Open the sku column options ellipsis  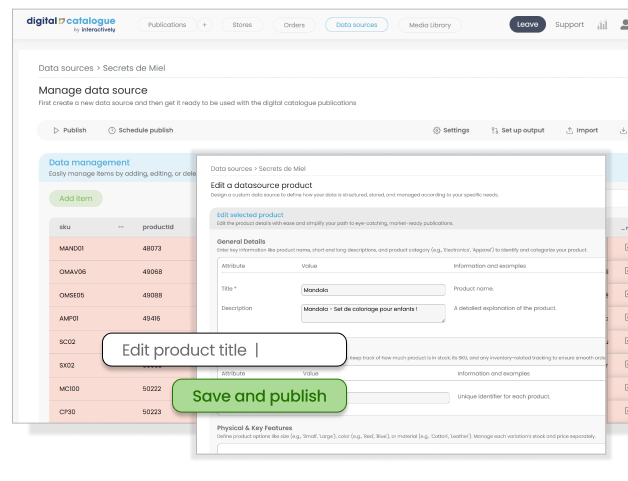(x=121, y=227)
